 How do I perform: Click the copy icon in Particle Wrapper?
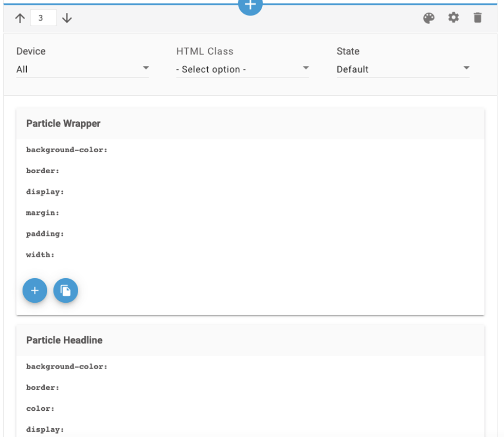click(66, 290)
